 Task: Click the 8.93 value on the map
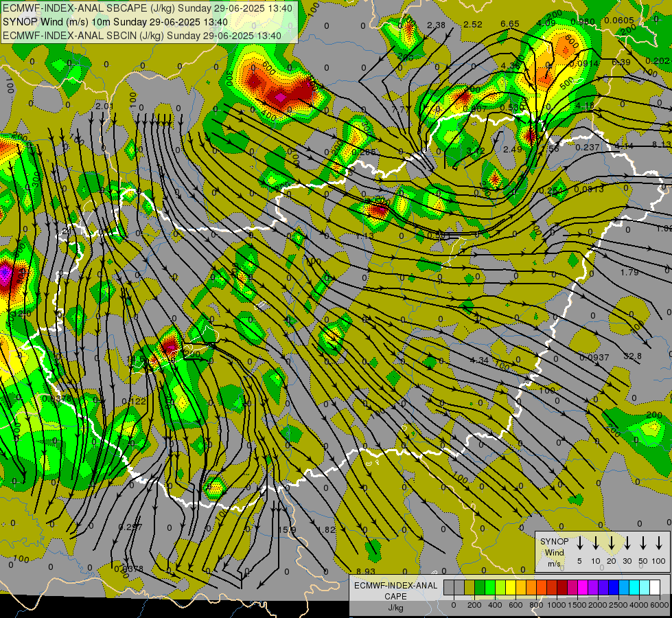click(366, 571)
